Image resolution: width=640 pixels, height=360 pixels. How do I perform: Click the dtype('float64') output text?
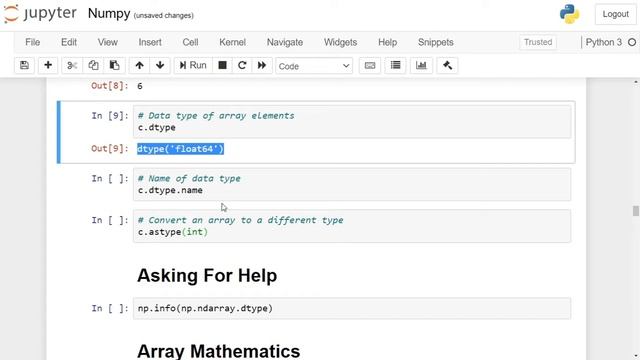coord(180,149)
